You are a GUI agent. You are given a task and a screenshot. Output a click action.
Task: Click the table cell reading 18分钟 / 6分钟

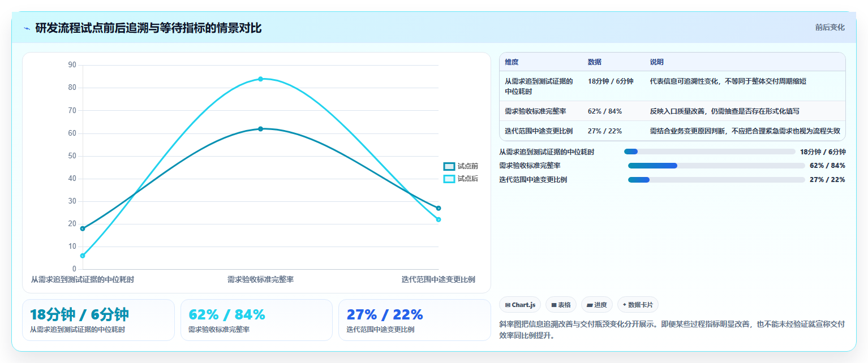(x=611, y=81)
